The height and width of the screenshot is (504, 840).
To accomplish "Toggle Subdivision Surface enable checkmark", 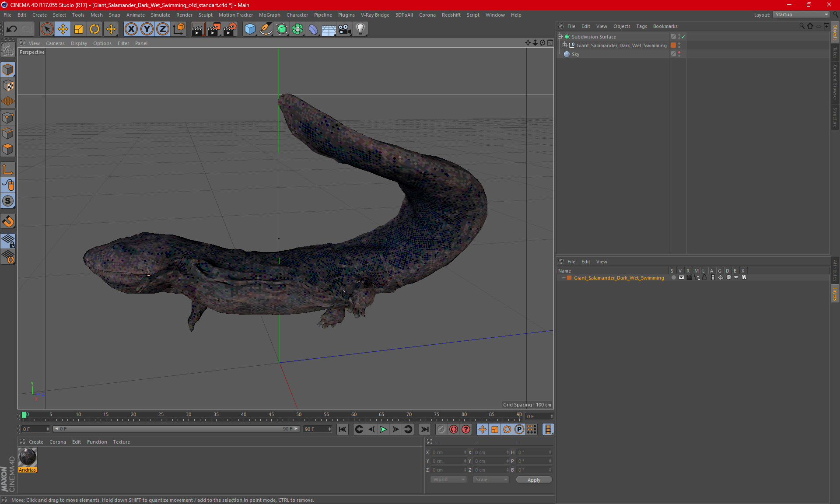I will (683, 37).
